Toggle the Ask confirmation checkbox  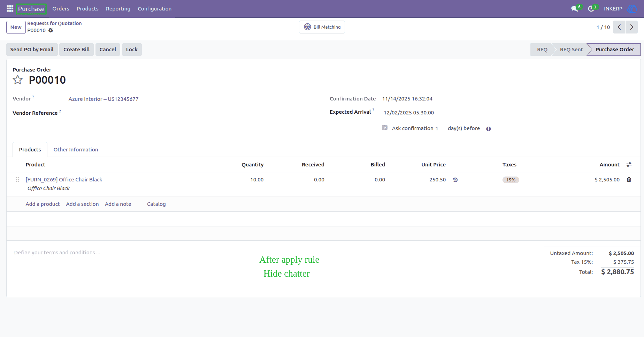click(385, 128)
